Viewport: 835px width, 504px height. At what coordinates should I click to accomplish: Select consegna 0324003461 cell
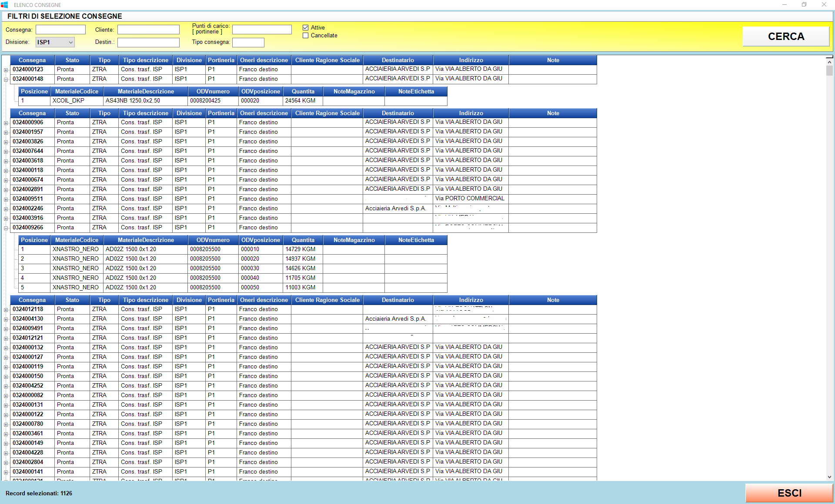32,434
